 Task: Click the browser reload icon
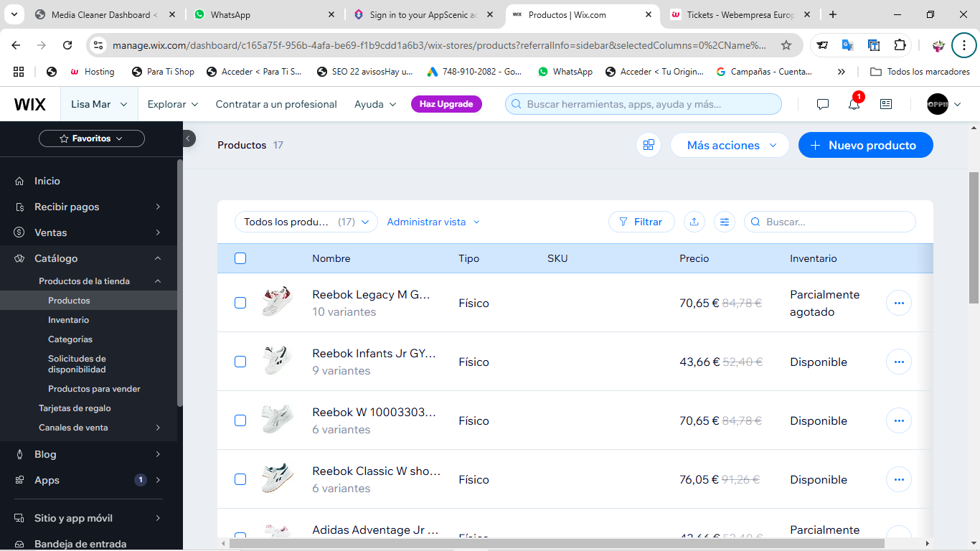(67, 45)
